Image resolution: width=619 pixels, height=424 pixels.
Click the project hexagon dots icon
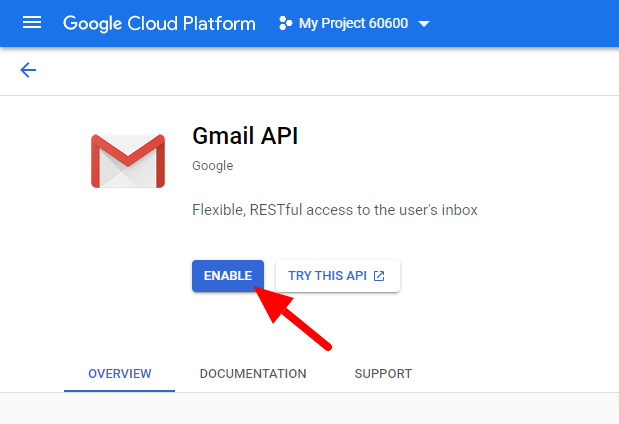285,23
